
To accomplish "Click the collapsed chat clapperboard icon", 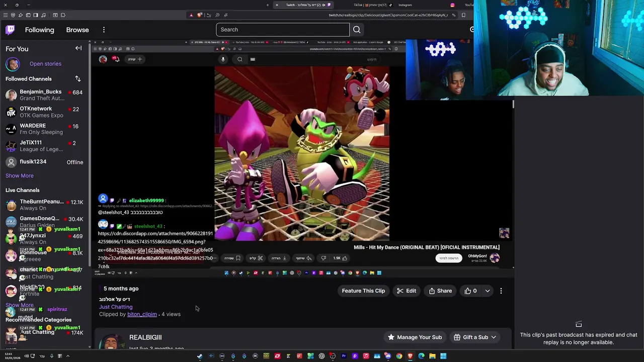I will click(579, 324).
